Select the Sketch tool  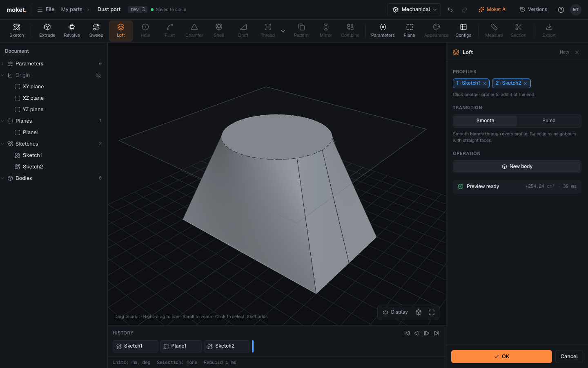17,31
